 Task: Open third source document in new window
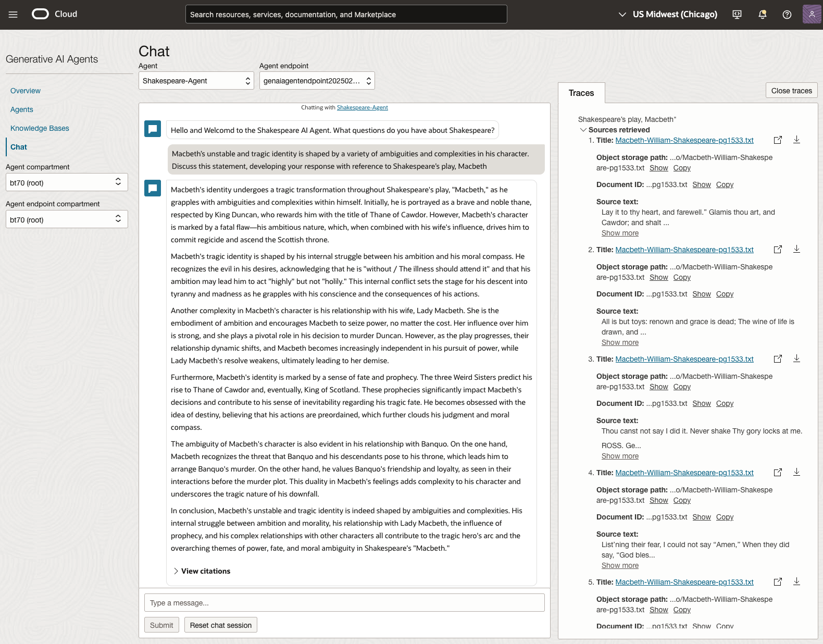pyautogui.click(x=778, y=359)
